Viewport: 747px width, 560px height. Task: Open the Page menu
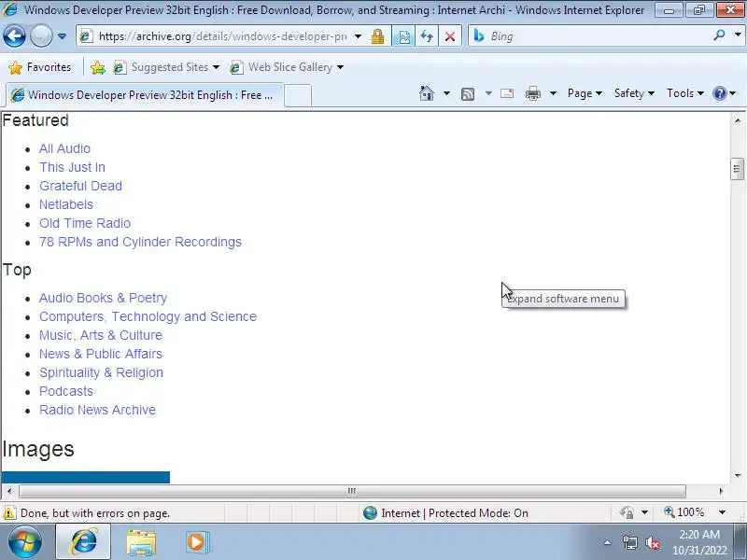585,93
